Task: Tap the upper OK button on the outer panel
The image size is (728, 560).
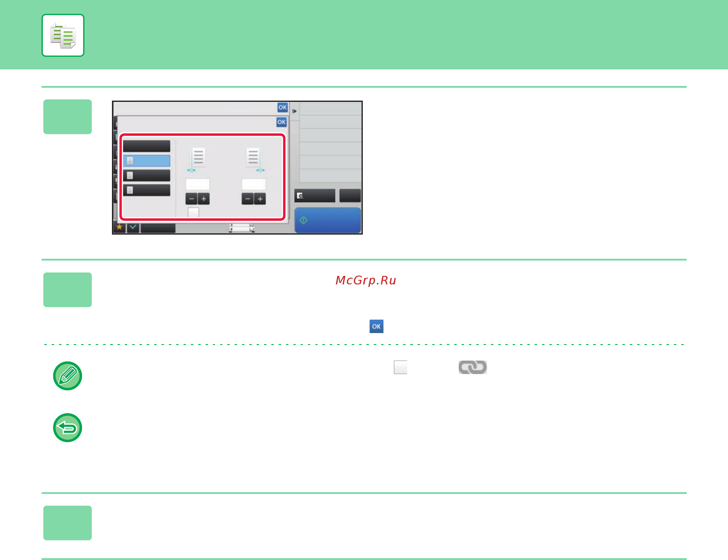Action: pyautogui.click(x=282, y=107)
